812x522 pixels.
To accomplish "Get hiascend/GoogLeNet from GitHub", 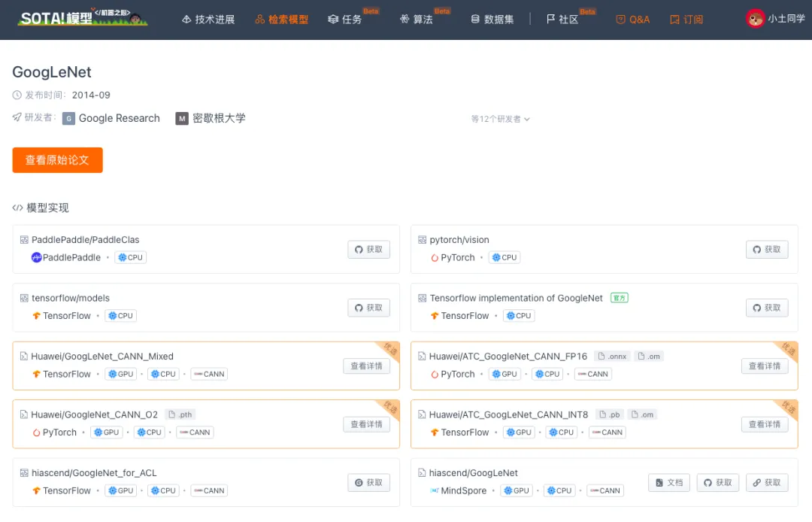I will [x=718, y=483].
